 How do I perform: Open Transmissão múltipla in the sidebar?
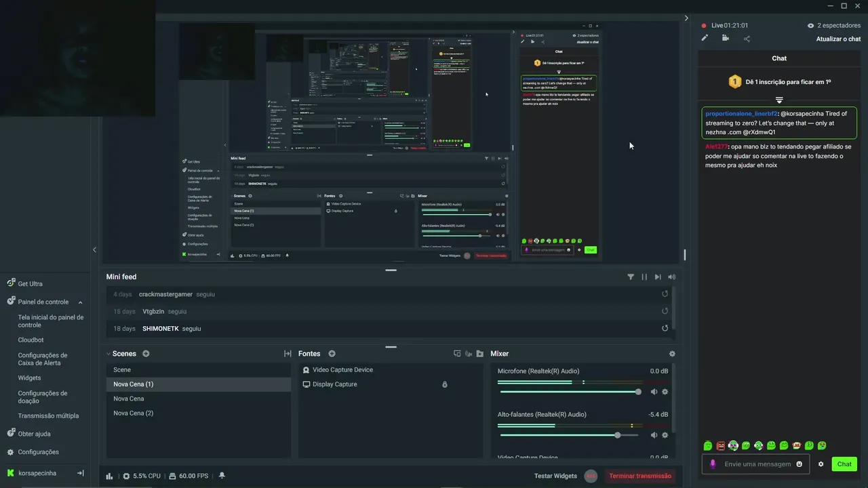click(48, 415)
